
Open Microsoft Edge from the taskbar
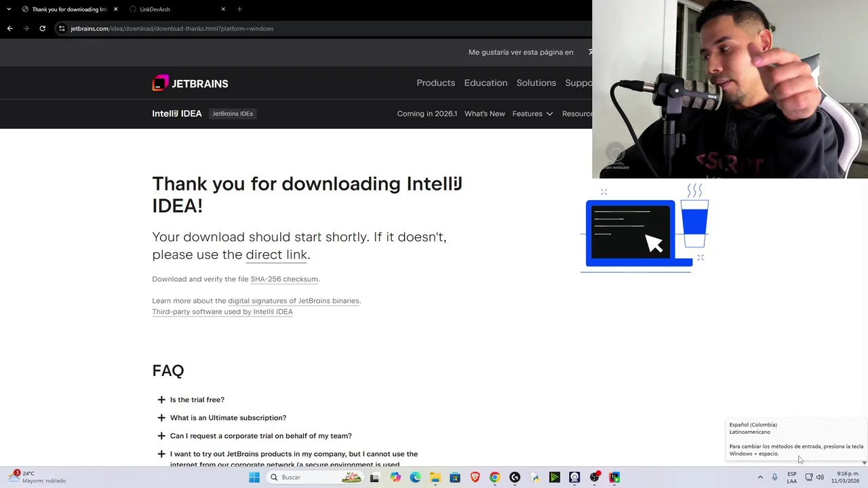[x=415, y=477]
